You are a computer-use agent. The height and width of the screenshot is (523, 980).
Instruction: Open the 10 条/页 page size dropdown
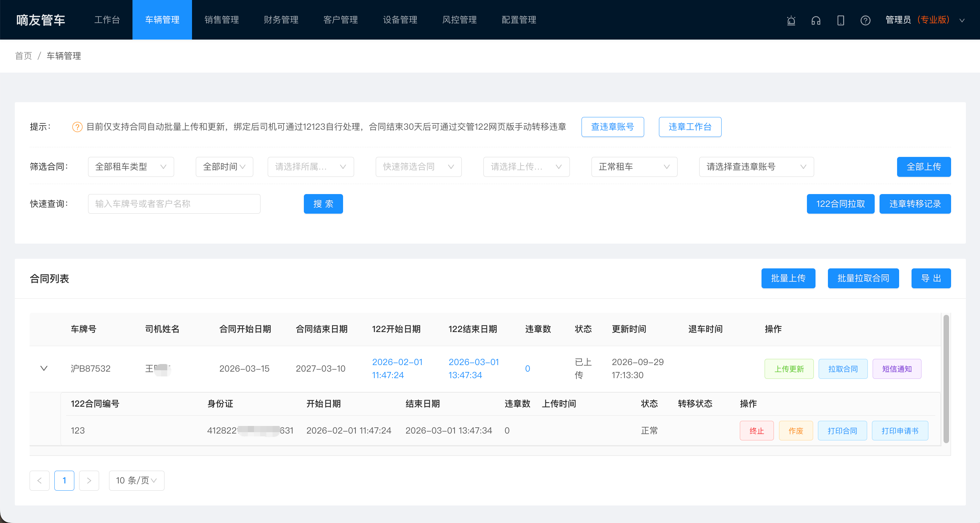point(137,480)
